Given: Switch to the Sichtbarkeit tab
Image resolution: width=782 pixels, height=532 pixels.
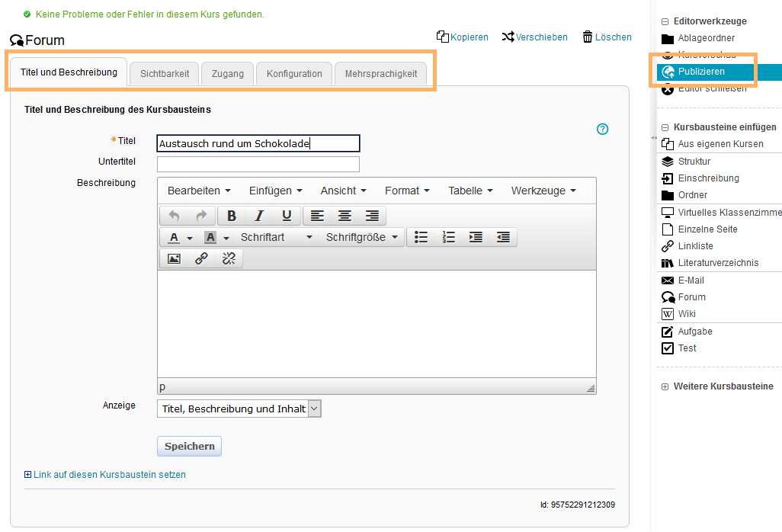Looking at the screenshot, I should click(x=163, y=74).
